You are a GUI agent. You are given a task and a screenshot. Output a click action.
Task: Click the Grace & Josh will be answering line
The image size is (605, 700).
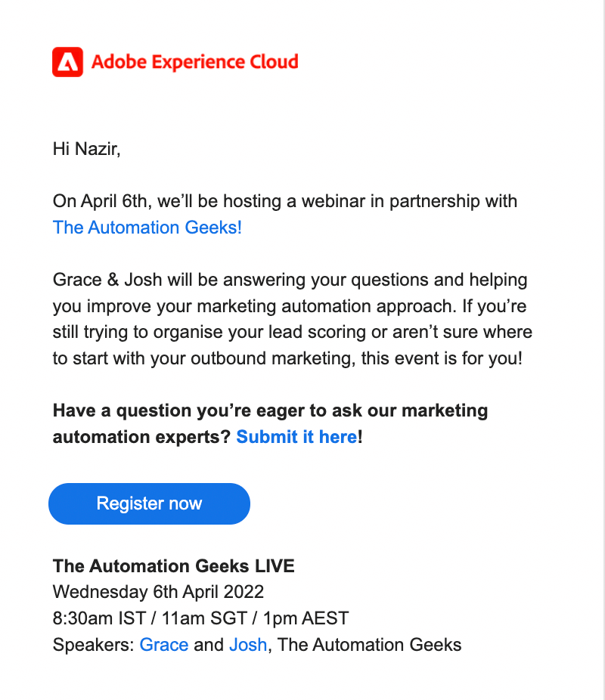coord(290,280)
